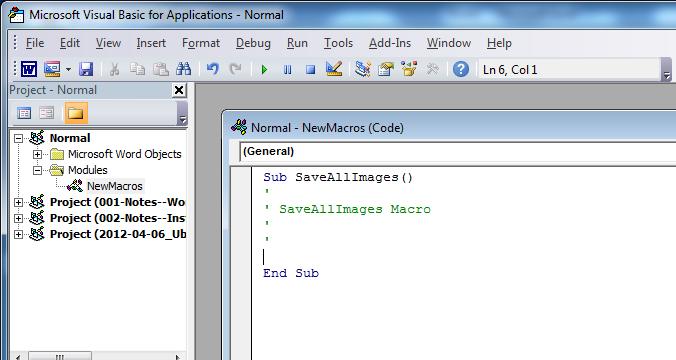Collapse the Modules folder node
The image size is (676, 360).
[x=38, y=170]
